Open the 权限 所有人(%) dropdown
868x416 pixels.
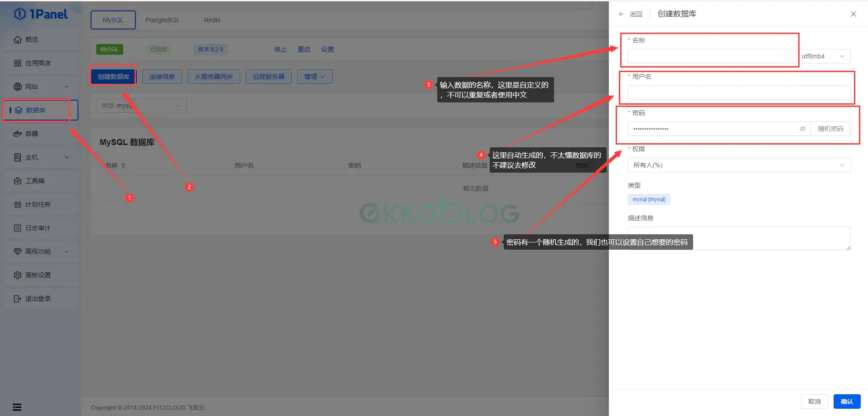[x=739, y=165]
